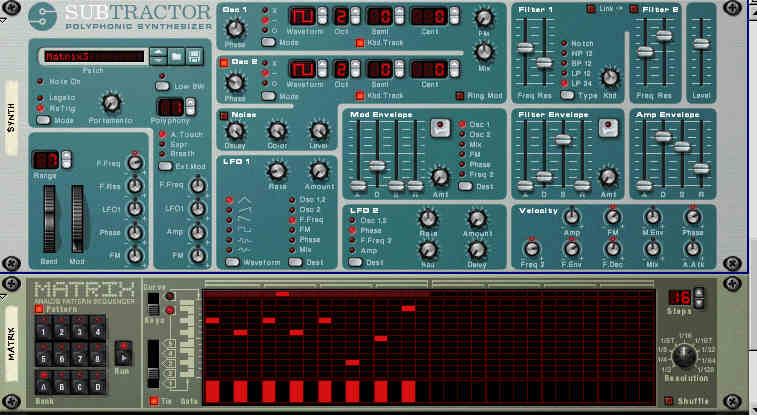Click the Filter 1 Kbd knob
The image size is (757, 415).
[x=610, y=77]
